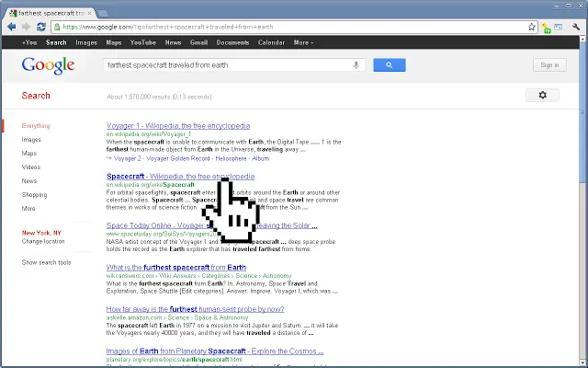
Task: Open the Chrome wrench menu
Action: click(576, 27)
